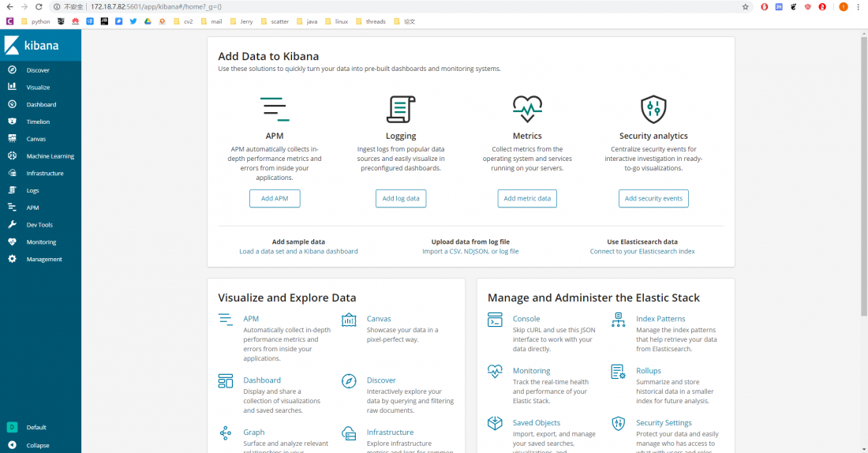Open Management gear icon in sidebar
Viewport: 868px width, 453px height.
point(12,259)
